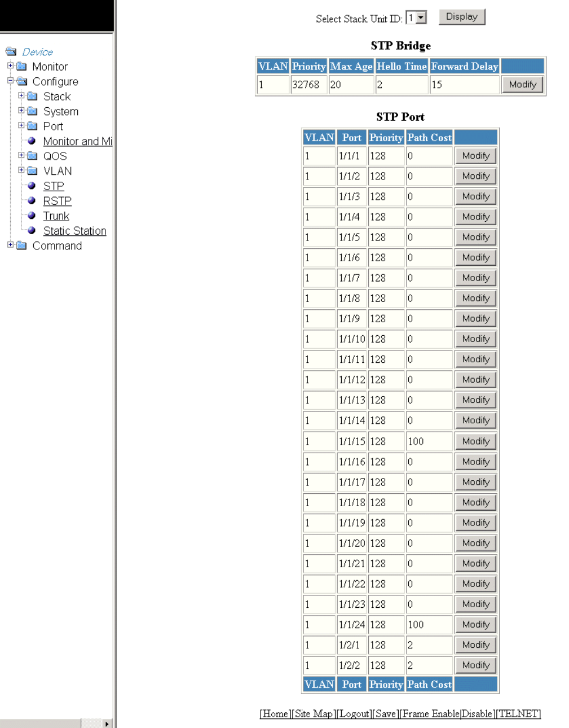Click the Configure tree label

click(55, 81)
